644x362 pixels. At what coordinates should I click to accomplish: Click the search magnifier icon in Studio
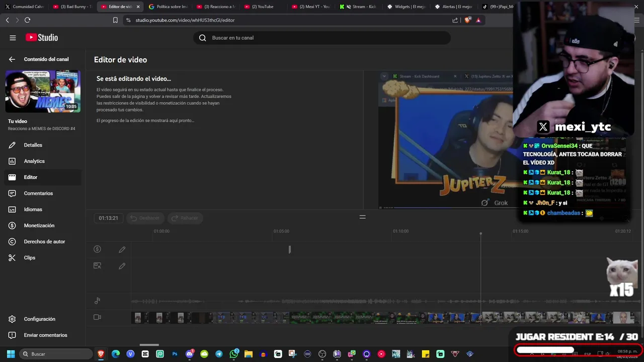point(203,38)
